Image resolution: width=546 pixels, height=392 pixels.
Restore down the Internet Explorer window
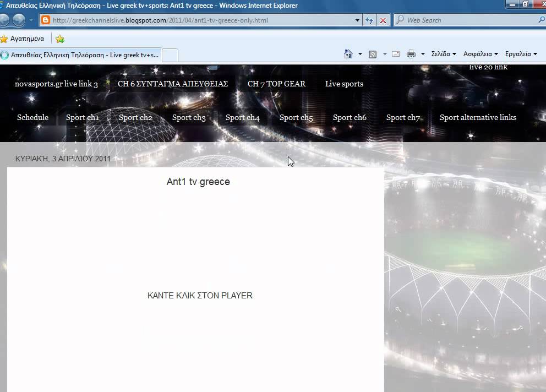point(526,4)
